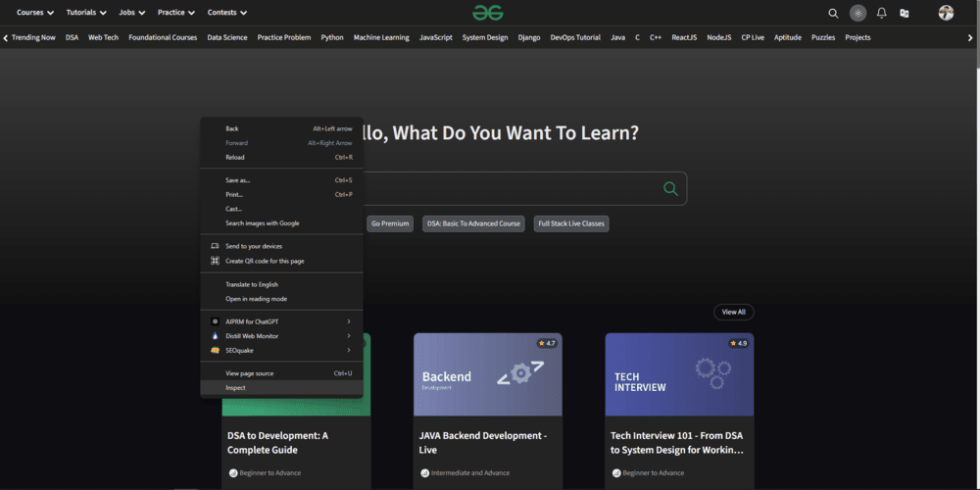Screen dimensions: 980x490
Task: Click the SEOquake extension icon
Action: pyautogui.click(x=215, y=350)
